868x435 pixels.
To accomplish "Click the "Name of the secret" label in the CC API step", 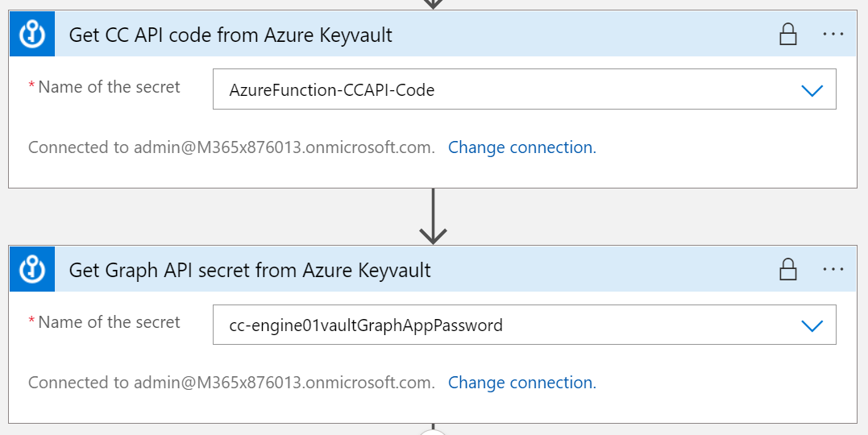I will [109, 87].
